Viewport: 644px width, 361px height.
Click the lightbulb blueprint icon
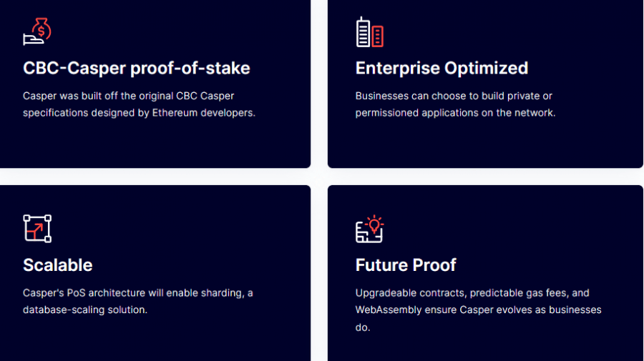370,229
